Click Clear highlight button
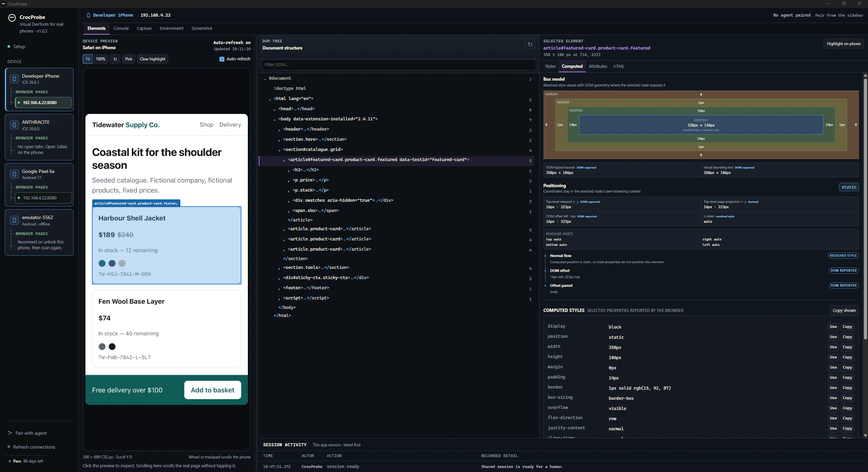This screenshot has height=472, width=868. tap(153, 59)
